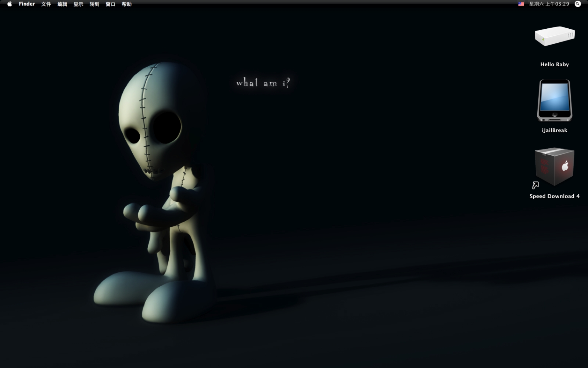Open the Apple menu
588x368 pixels.
click(x=10, y=4)
